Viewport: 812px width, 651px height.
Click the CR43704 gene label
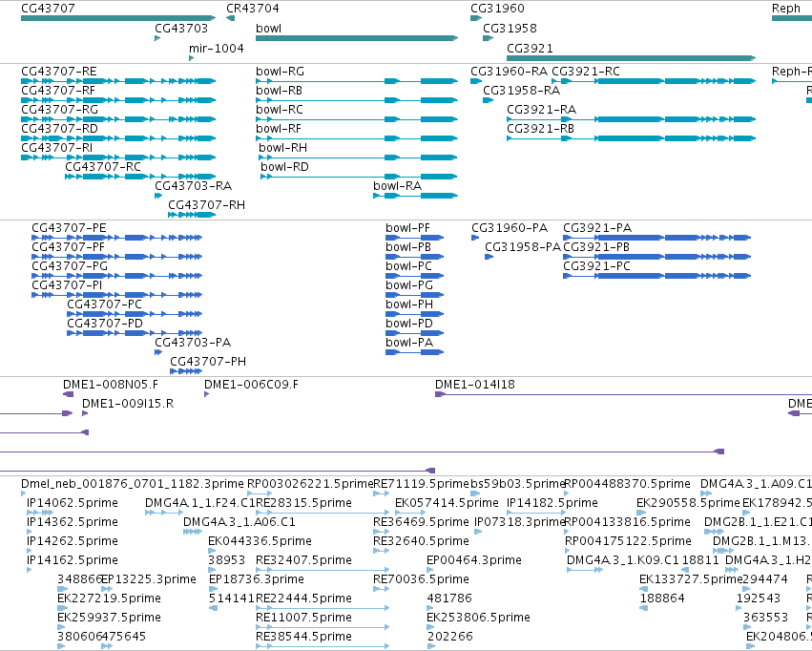[x=253, y=9]
